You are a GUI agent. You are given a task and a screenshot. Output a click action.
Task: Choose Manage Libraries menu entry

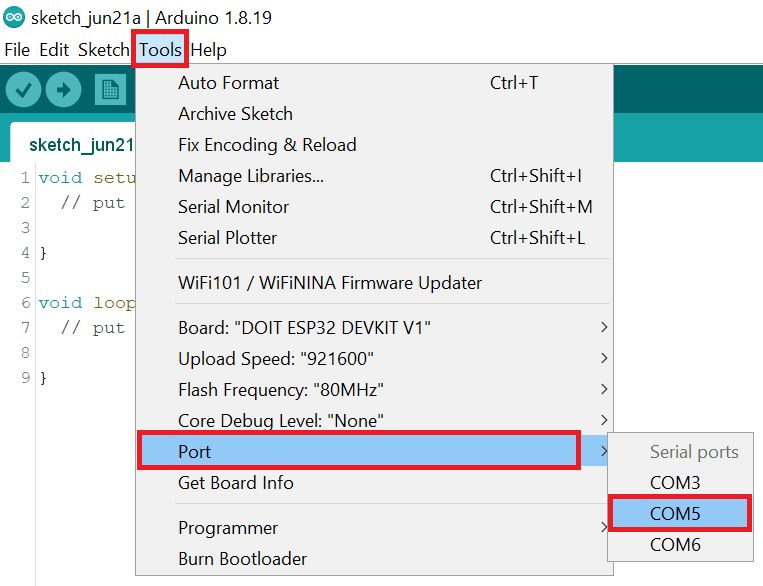tap(250, 176)
